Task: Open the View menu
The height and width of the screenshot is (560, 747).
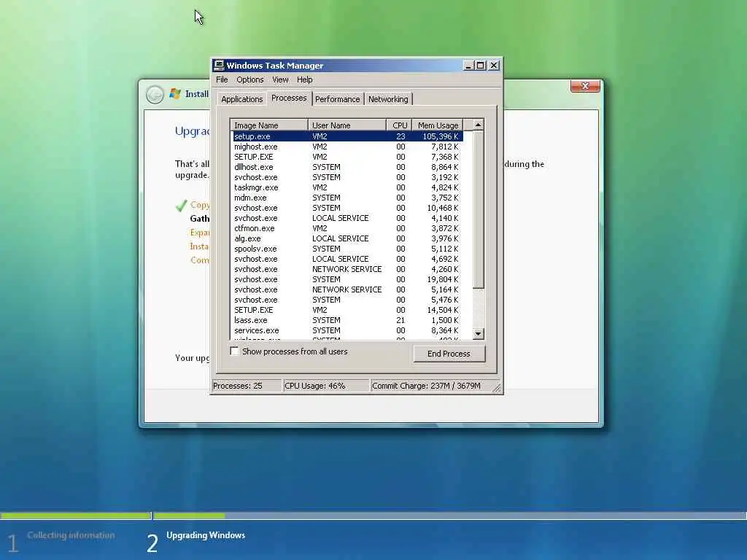Action: point(280,79)
